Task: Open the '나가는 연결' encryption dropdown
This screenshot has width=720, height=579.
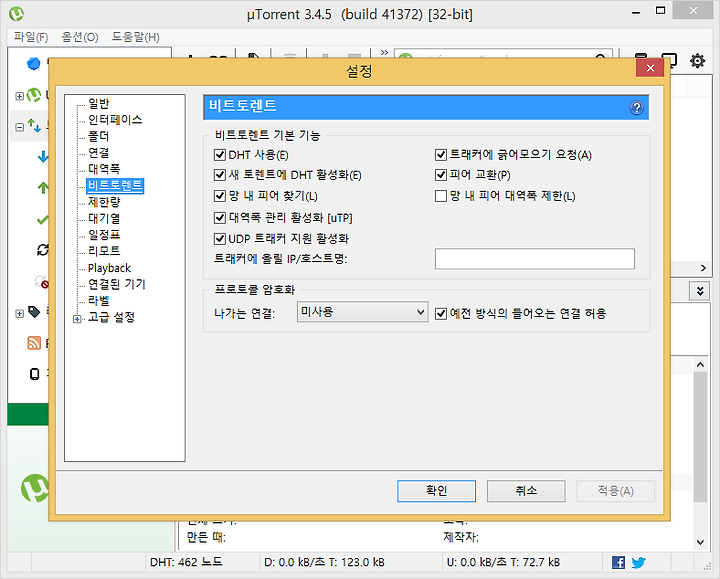Action: tap(362, 312)
